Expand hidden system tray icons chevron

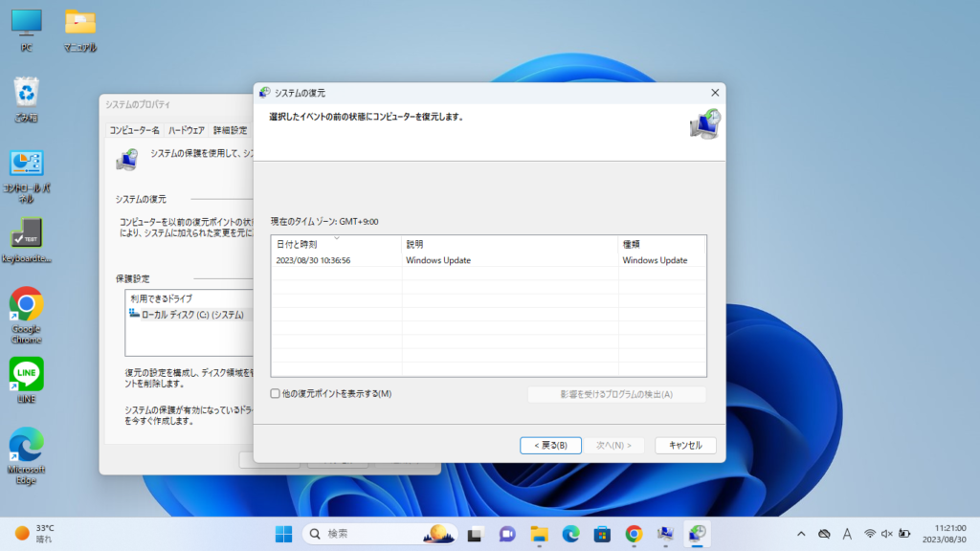coord(801,533)
